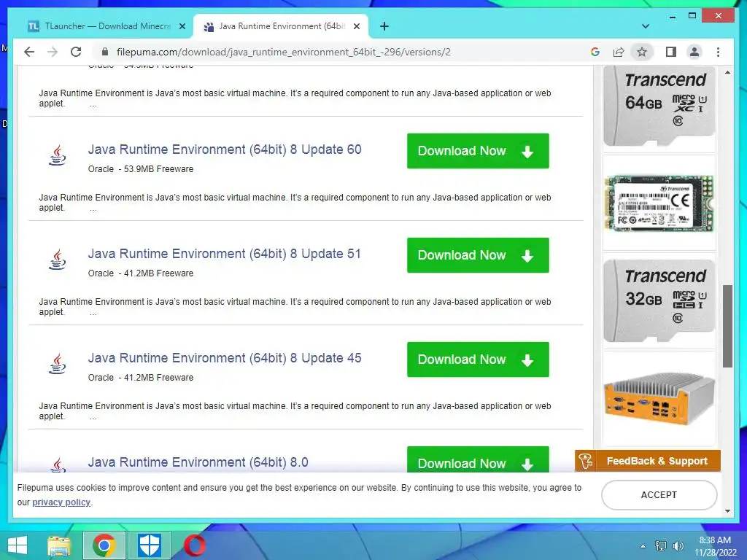This screenshot has width=747, height=560.
Task: Open the Windows Start menu
Action: pos(18,545)
